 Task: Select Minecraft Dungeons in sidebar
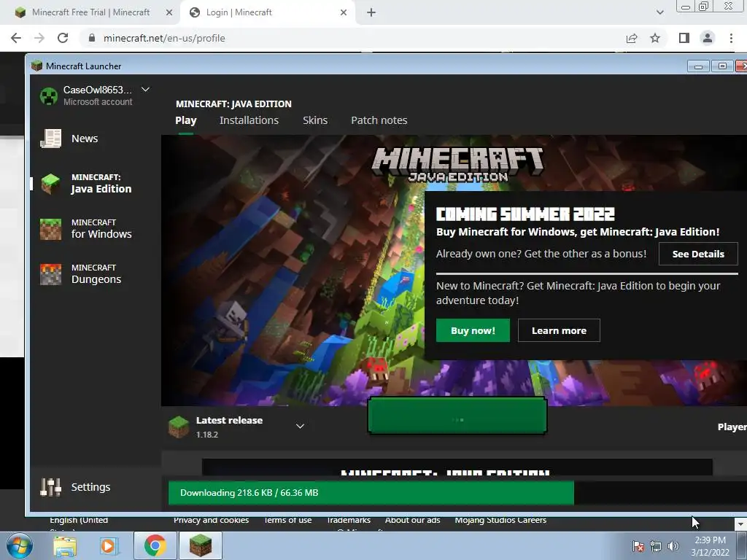pyautogui.click(x=81, y=274)
